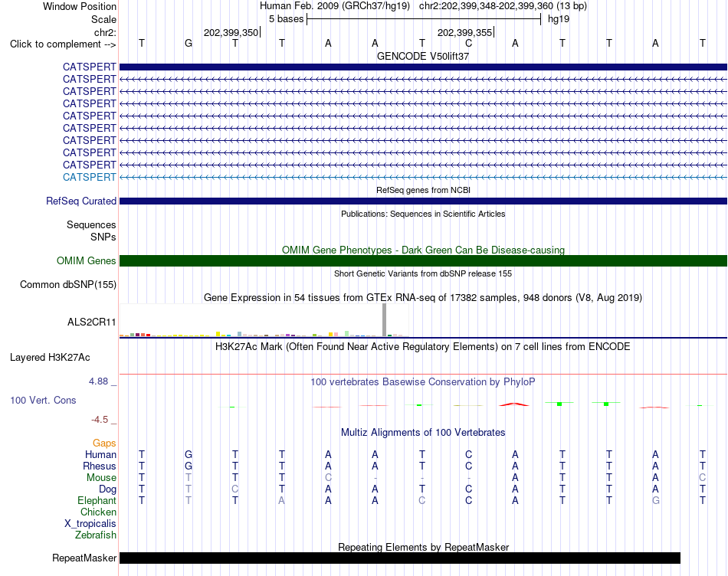This screenshot has width=728, height=576.
Task: Open the OMIM Gene Phenotypes track title
Action: 423,250
